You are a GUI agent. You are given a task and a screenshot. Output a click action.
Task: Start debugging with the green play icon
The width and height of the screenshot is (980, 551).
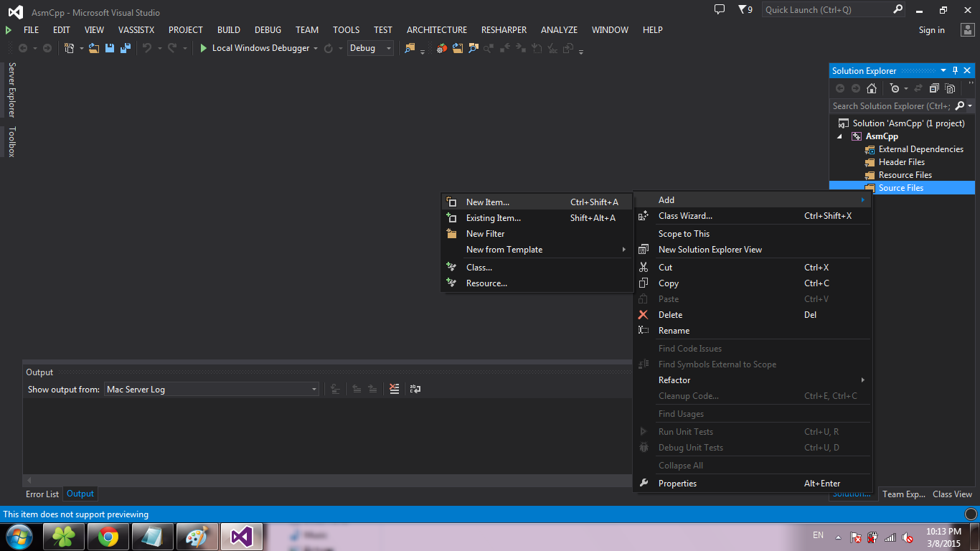204,48
